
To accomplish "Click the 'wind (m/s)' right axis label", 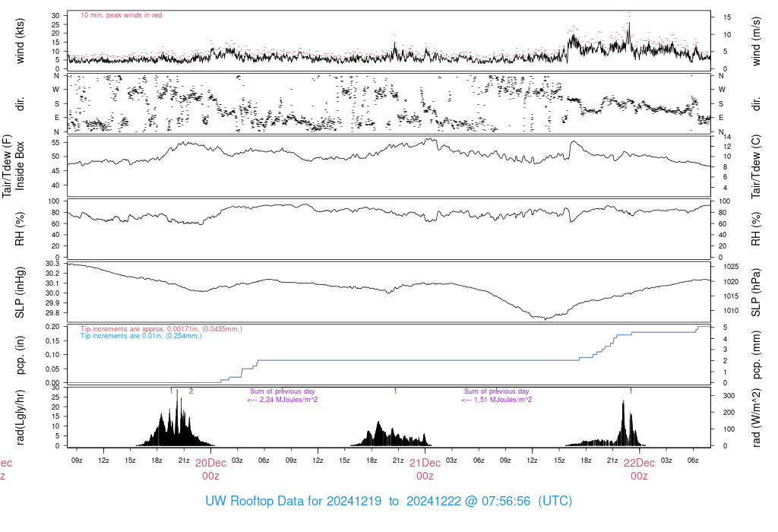I will pos(756,41).
